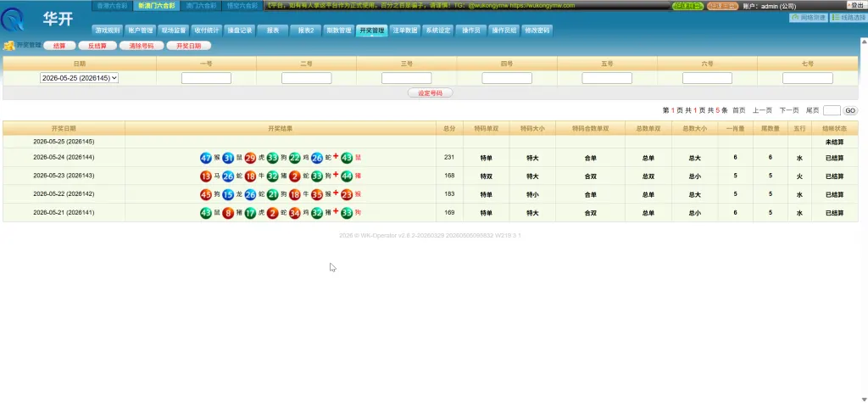Open the date dropdown 2026-05-25 (2026145)

[79, 78]
